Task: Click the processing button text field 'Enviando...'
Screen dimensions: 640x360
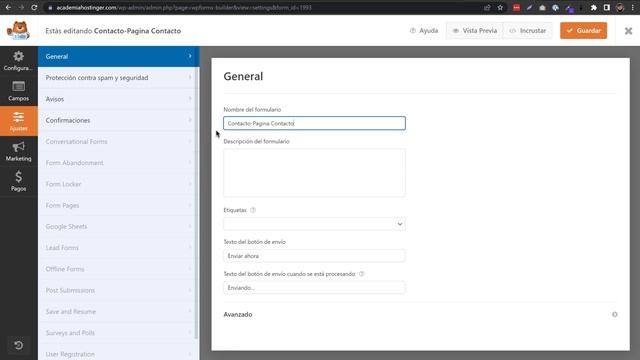Action: (x=314, y=288)
